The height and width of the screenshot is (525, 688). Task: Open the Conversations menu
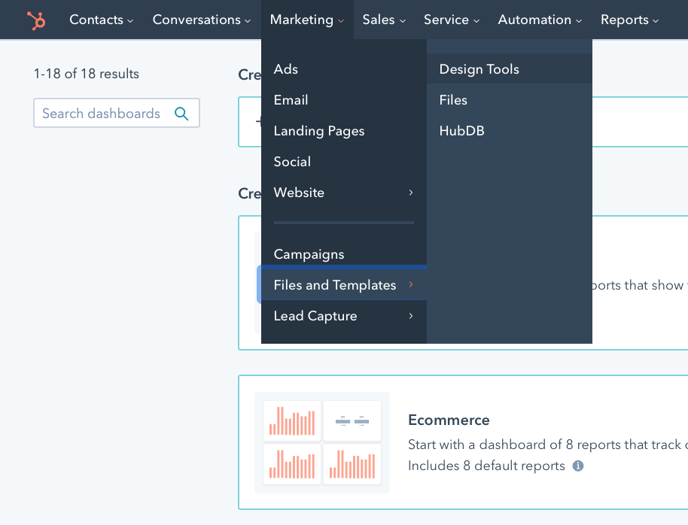201,20
